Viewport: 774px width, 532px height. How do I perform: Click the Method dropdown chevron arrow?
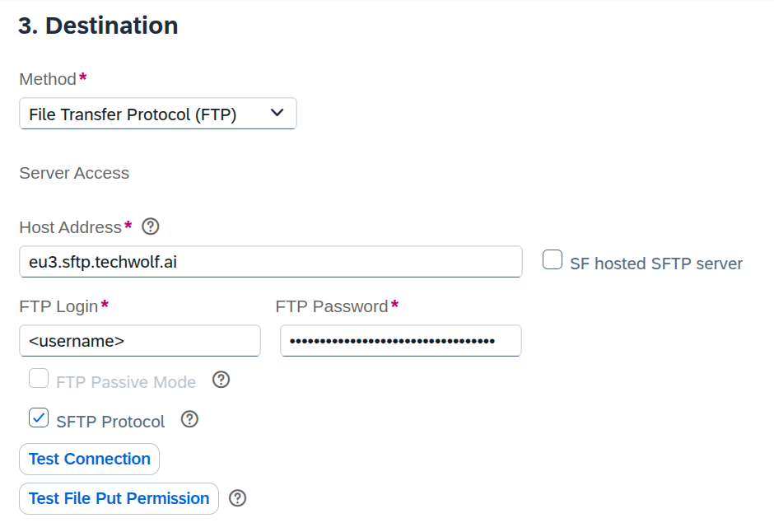click(x=277, y=113)
